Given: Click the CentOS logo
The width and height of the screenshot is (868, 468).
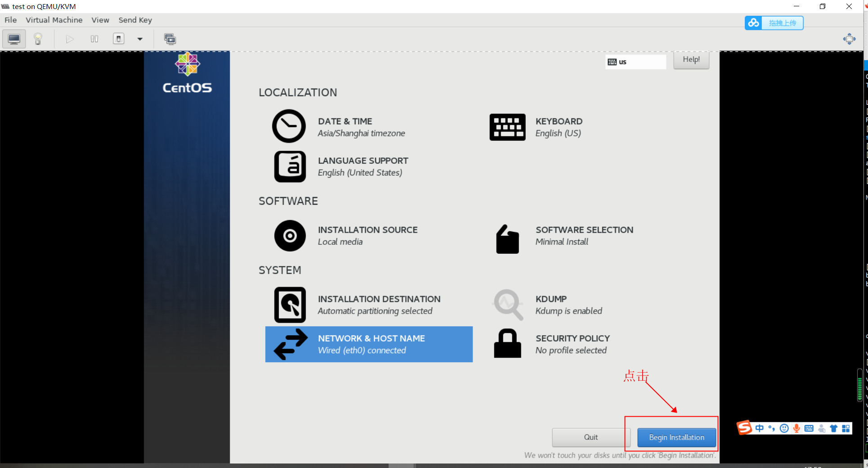Looking at the screenshot, I should coord(187,73).
